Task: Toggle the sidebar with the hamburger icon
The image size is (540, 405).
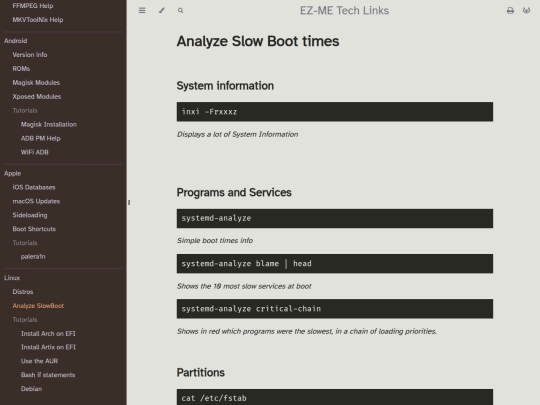Action: [142, 10]
